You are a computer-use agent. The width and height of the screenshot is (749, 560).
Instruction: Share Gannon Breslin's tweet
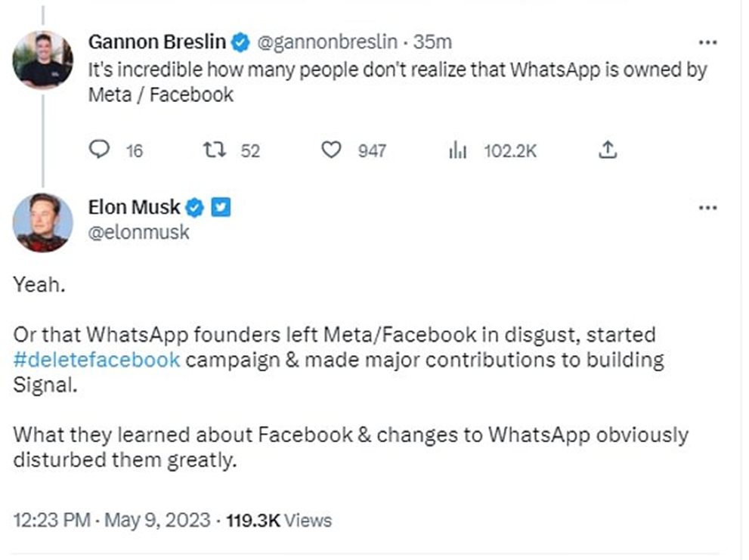[608, 150]
